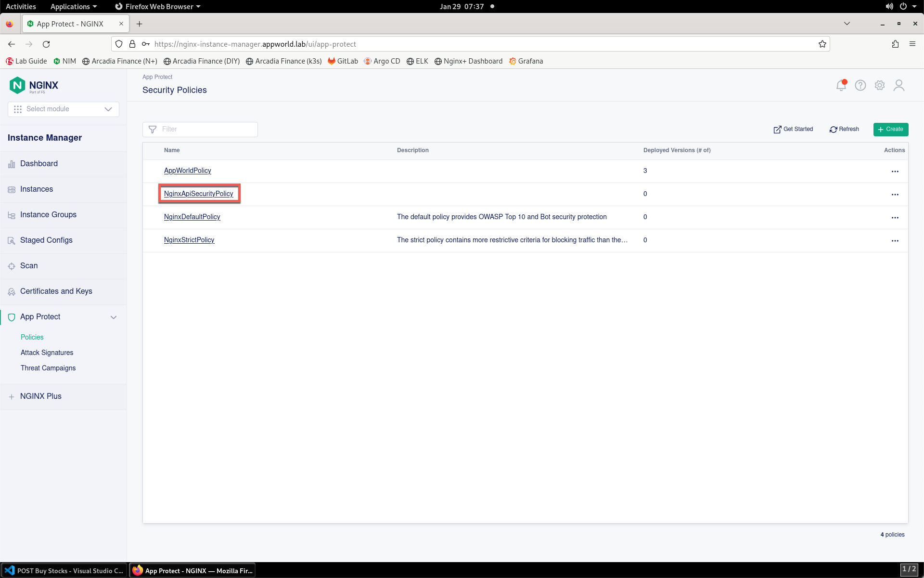Click Activities in the top bar
The height and width of the screenshot is (578, 924).
tap(21, 6)
